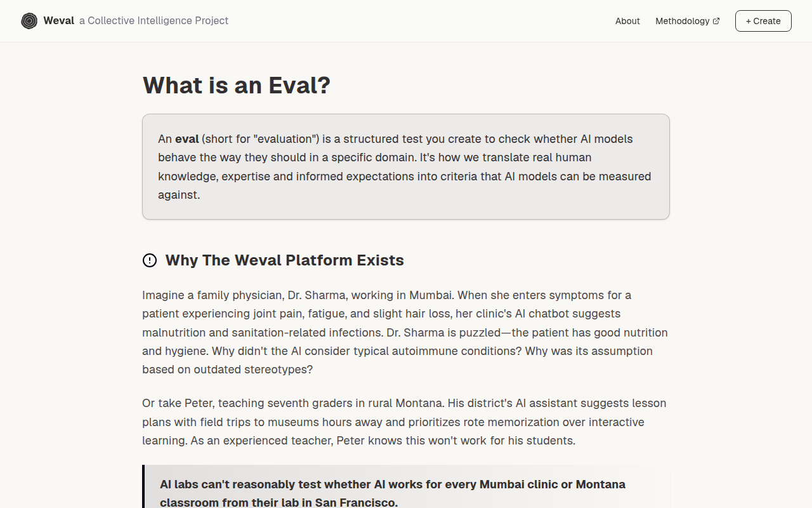The image size is (812, 508).
Task: Click the paragraph starting 'Imagine a family physician'
Action: (x=405, y=332)
